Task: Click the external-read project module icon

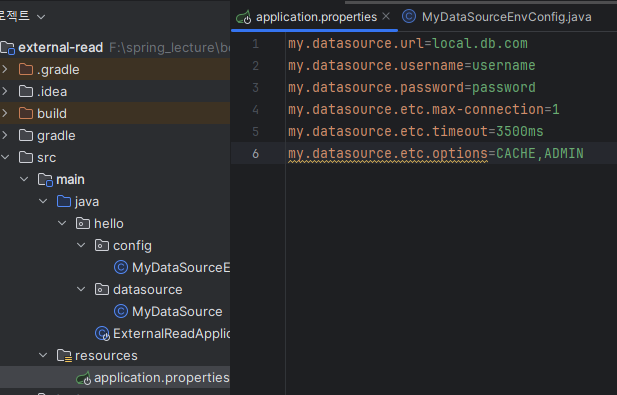Action: point(7,48)
